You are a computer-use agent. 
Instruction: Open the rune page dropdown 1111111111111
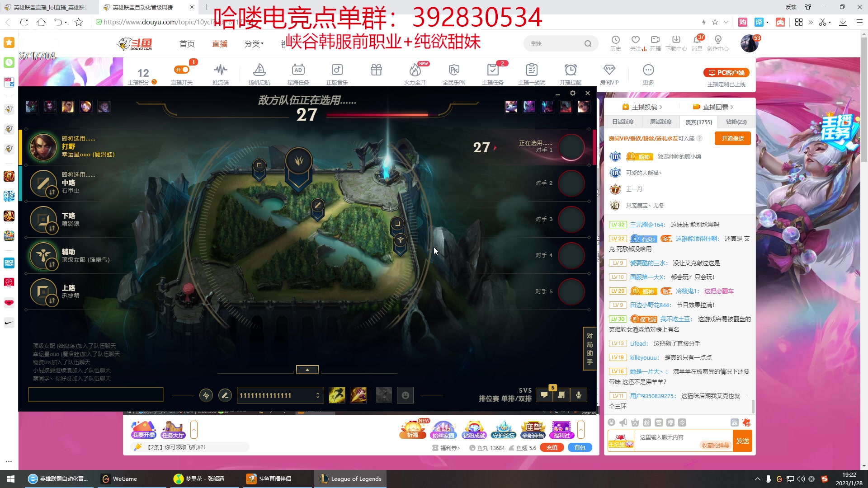click(280, 395)
